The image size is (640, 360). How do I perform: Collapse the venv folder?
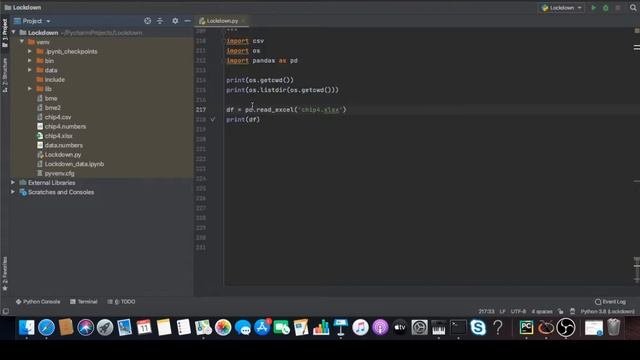22,42
